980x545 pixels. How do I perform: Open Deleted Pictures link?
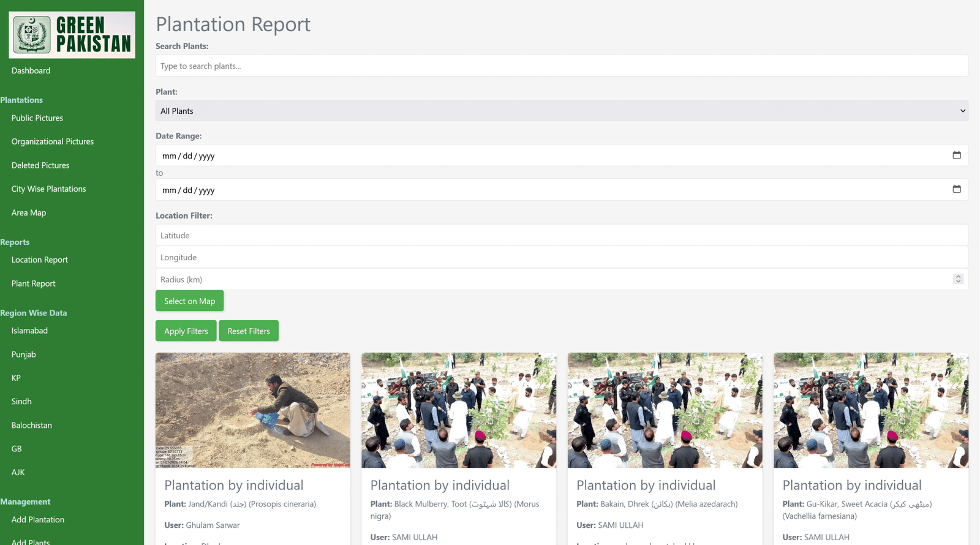[x=40, y=165]
